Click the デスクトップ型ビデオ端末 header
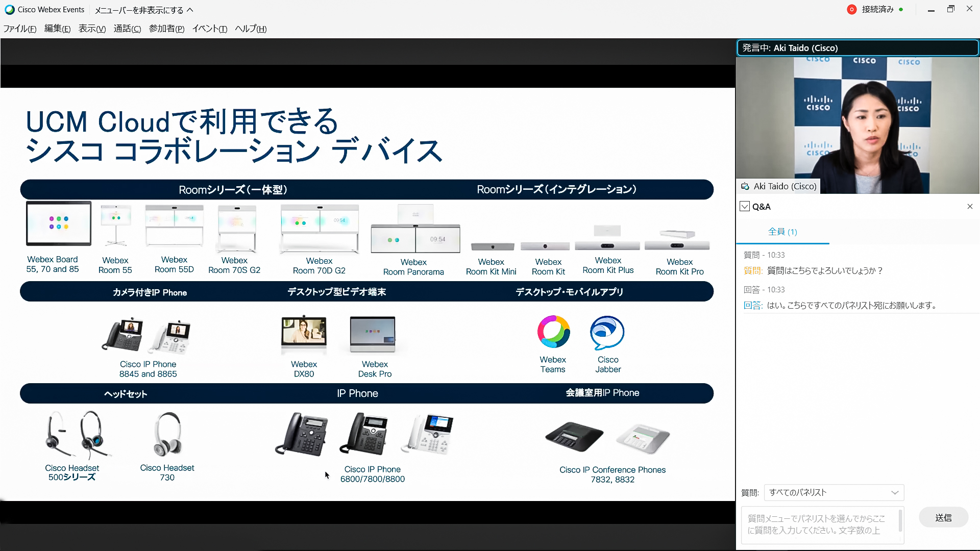This screenshot has width=980, height=551. [337, 292]
